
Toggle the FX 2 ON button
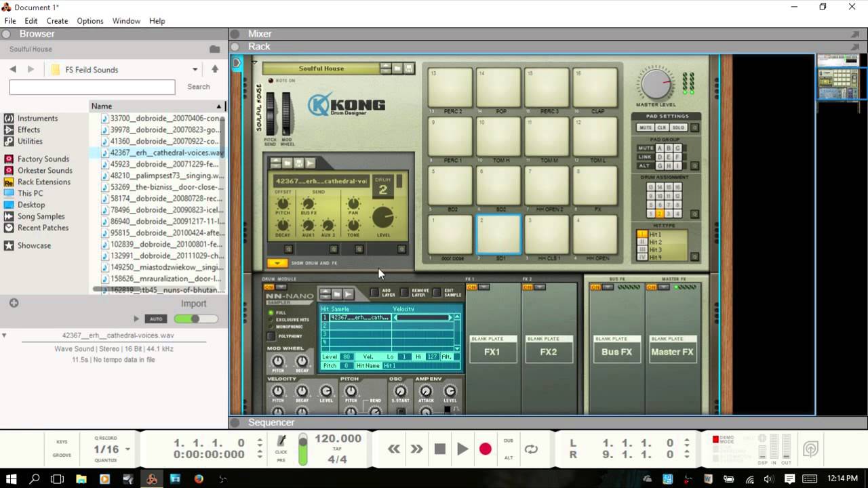tap(528, 287)
